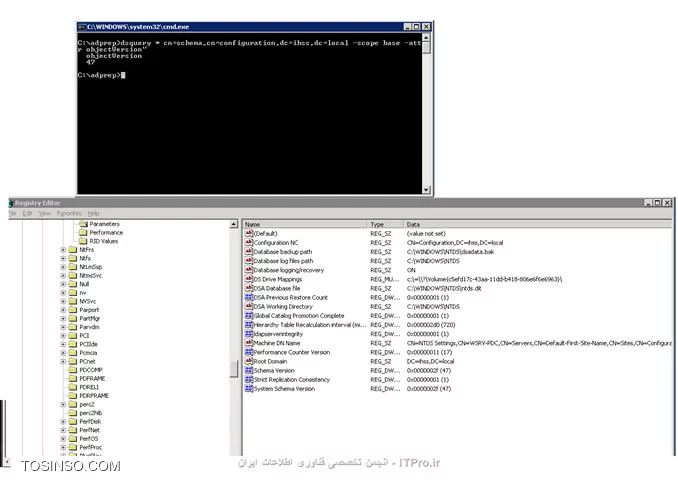The image size is (678, 487).
Task: Click the Type column header
Action: [385, 224]
